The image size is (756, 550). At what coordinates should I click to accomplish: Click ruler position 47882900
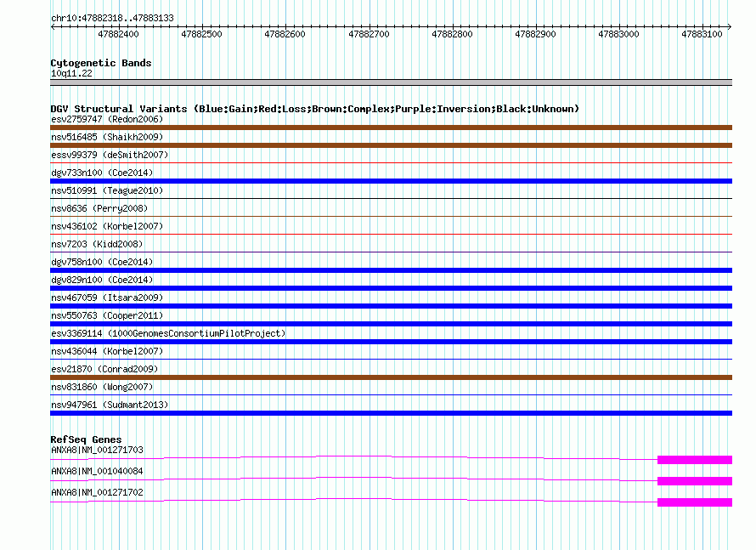536,34
